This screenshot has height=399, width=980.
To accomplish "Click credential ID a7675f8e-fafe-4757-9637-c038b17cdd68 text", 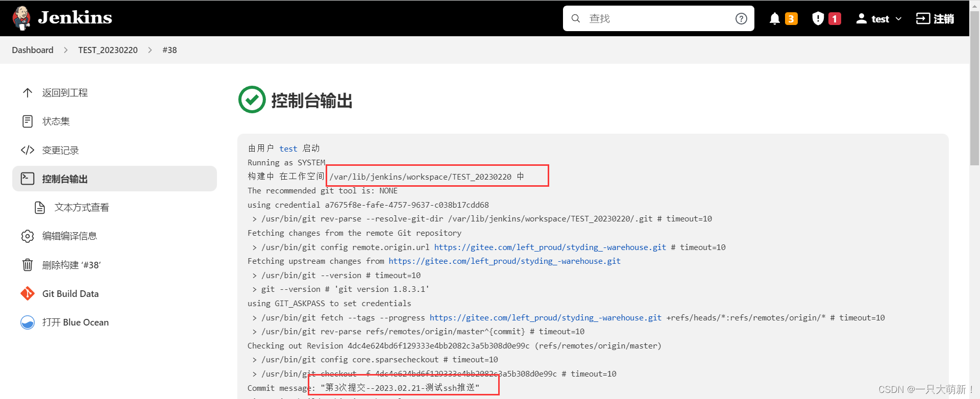I will tap(407, 205).
